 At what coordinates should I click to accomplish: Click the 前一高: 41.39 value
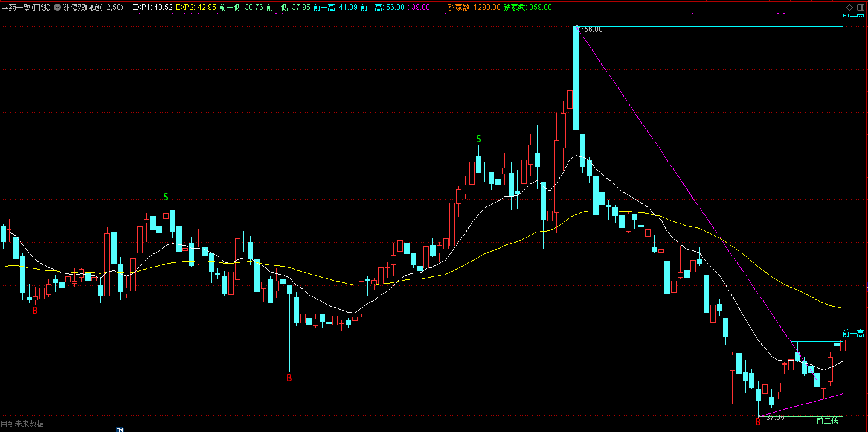[335, 7]
